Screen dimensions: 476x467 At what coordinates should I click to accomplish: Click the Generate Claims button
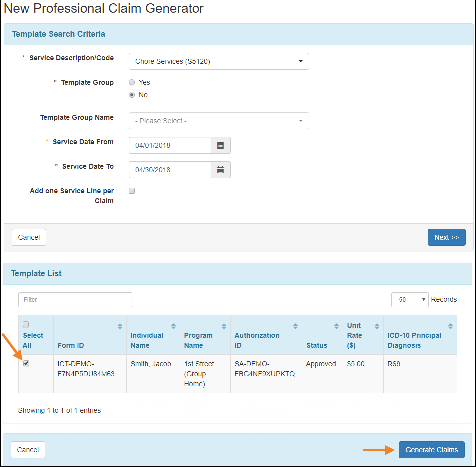[x=431, y=450]
